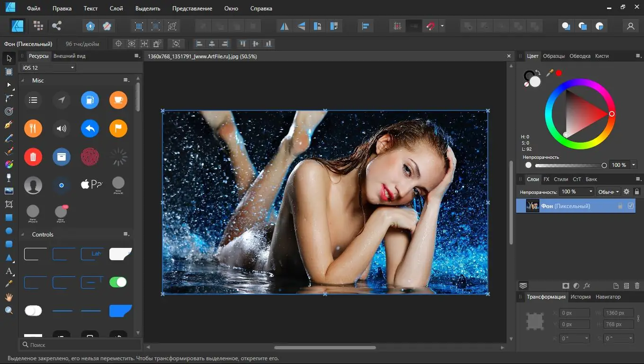This screenshot has width=644, height=364.
Task: Toggle visibility checkbox of Фон layer
Action: [x=631, y=206]
